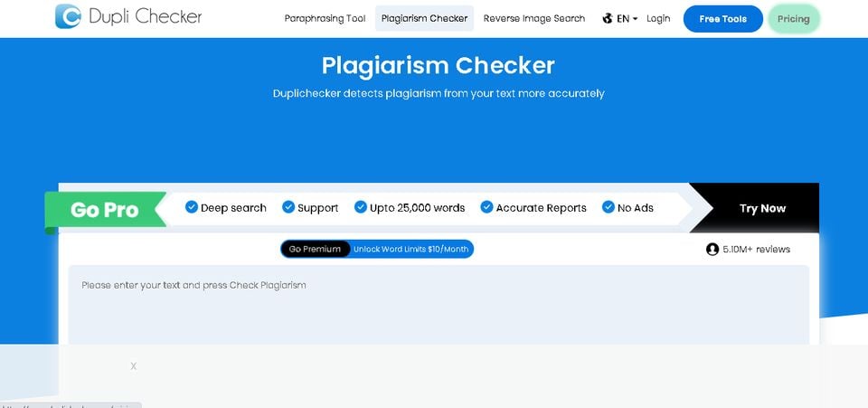Open the Login link
Image resolution: width=868 pixels, height=408 pixels.
click(x=658, y=18)
